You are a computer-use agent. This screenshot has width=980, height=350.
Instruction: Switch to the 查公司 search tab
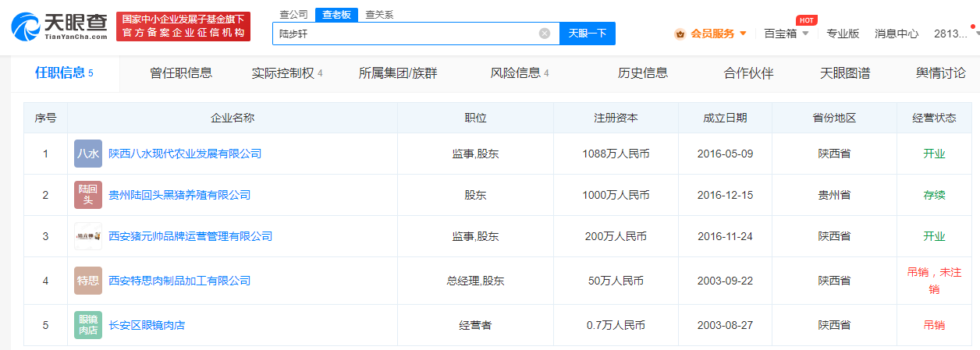point(293,15)
